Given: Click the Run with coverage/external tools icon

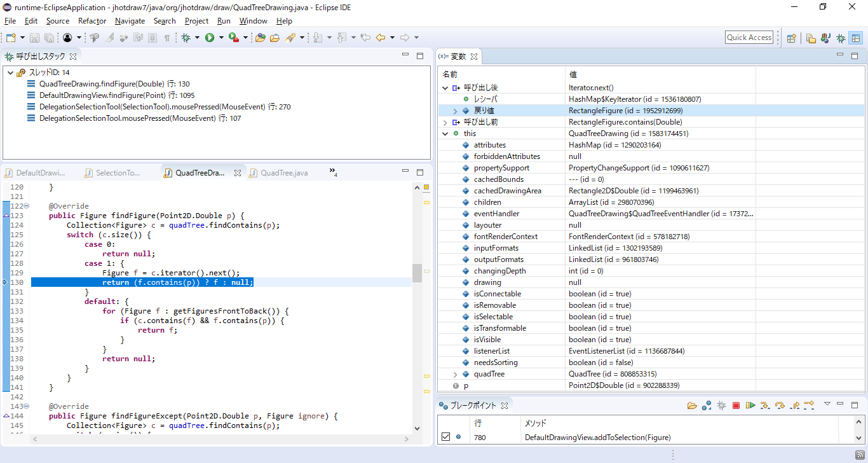Looking at the screenshot, I should [233, 38].
